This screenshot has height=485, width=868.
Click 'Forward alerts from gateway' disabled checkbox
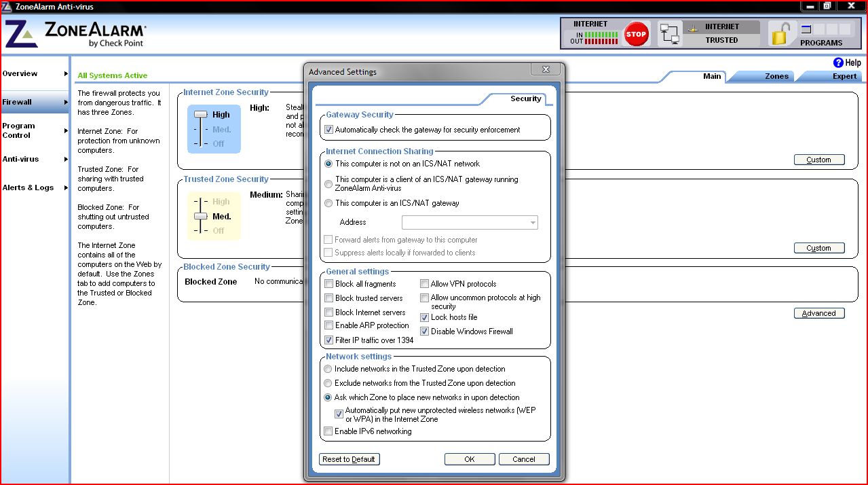click(x=328, y=240)
